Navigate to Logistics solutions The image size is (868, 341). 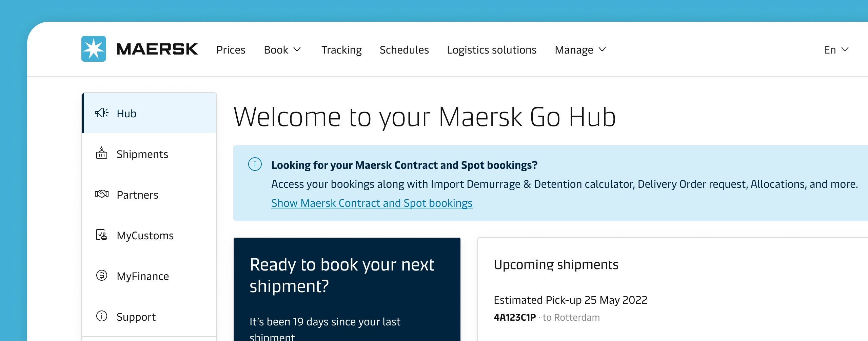[x=492, y=49]
